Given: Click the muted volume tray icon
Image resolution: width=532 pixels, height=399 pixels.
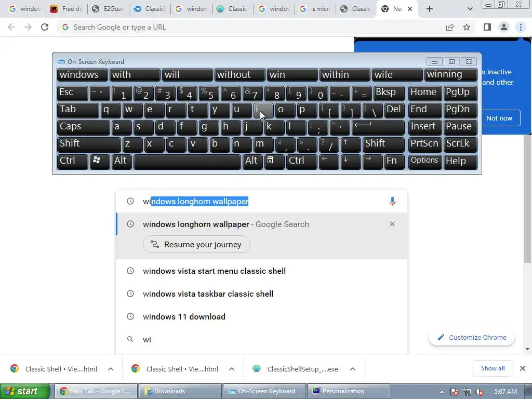Looking at the screenshot, I should [480, 392].
